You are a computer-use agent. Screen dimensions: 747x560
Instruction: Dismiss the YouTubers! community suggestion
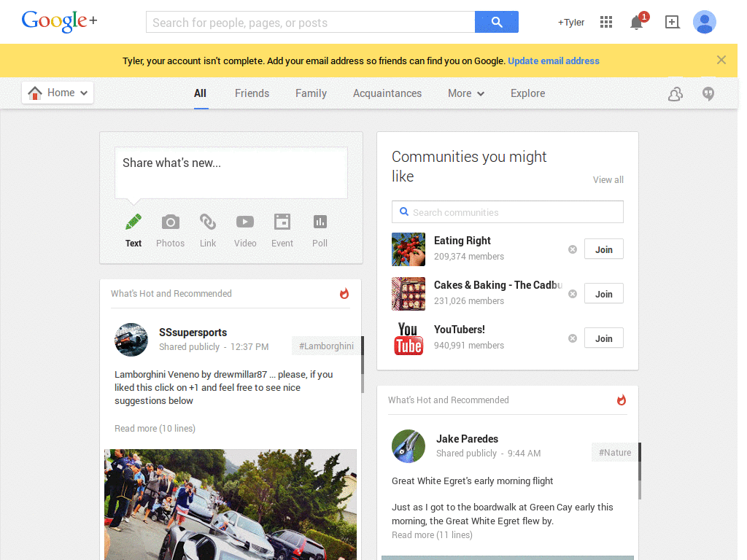coord(573,338)
